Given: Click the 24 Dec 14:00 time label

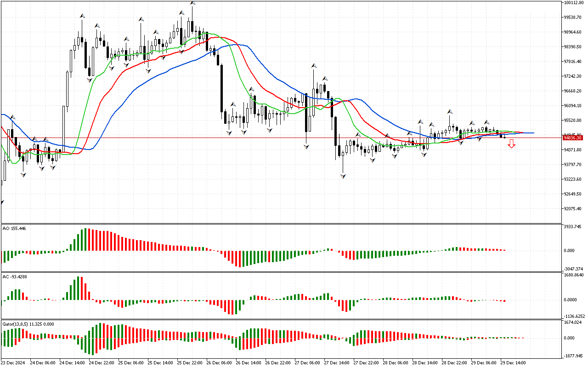Looking at the screenshot, I should (72, 363).
